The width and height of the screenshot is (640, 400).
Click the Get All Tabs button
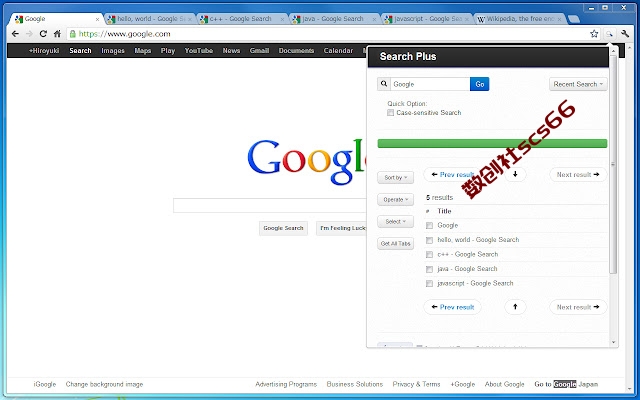(396, 244)
